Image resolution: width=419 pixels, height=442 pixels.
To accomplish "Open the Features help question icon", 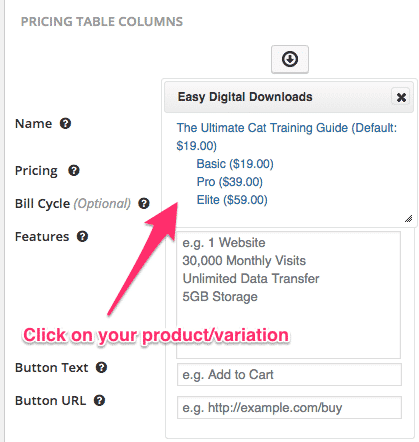I will click(x=82, y=237).
